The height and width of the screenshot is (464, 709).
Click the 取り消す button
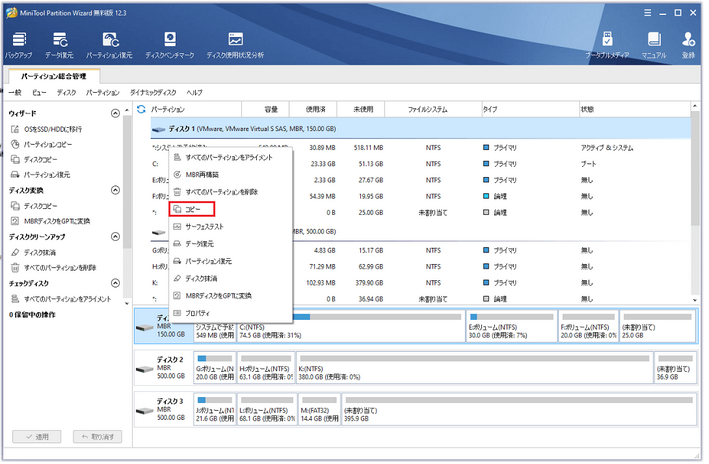pyautogui.click(x=98, y=437)
